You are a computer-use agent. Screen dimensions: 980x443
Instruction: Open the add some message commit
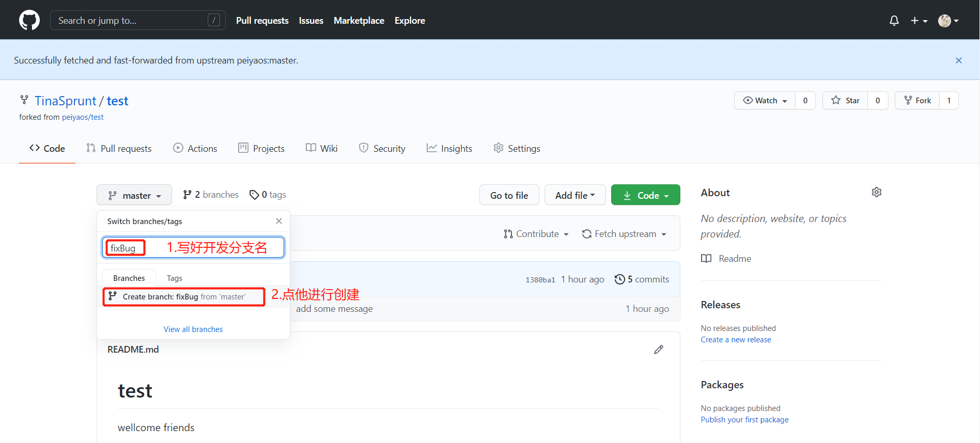(x=334, y=309)
